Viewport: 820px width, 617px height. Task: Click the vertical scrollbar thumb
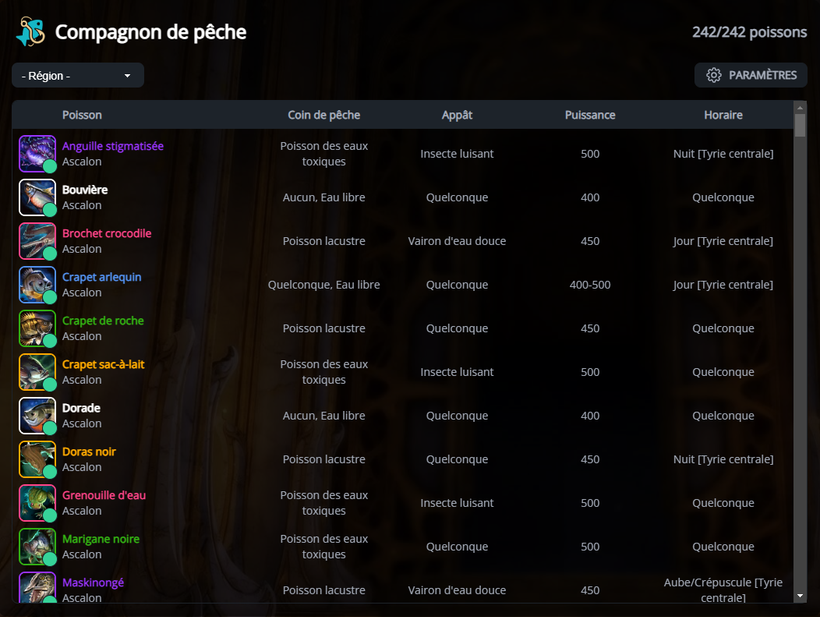[800, 125]
